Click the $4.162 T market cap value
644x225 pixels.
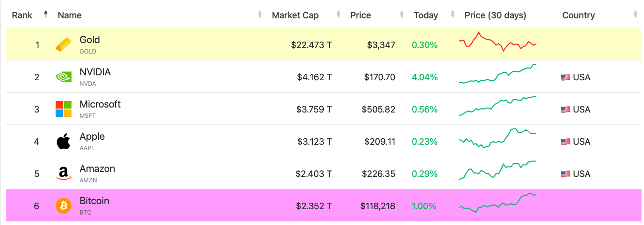point(314,77)
